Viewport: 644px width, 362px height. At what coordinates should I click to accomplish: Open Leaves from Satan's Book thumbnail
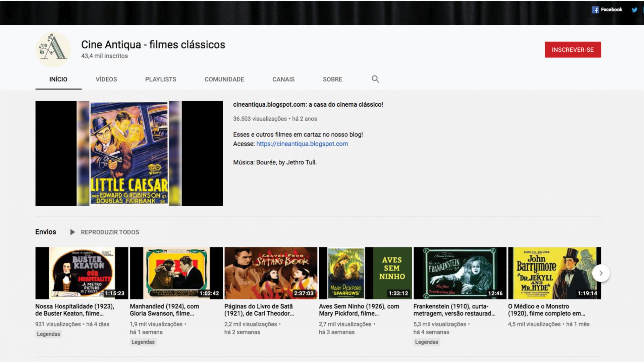pos(271,273)
